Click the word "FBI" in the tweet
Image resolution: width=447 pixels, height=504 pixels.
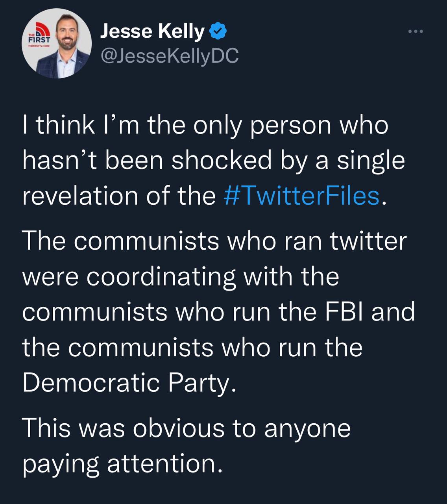345,311
